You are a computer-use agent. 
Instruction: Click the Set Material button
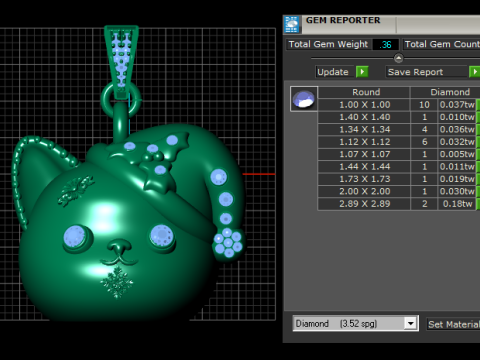pyautogui.click(x=454, y=324)
